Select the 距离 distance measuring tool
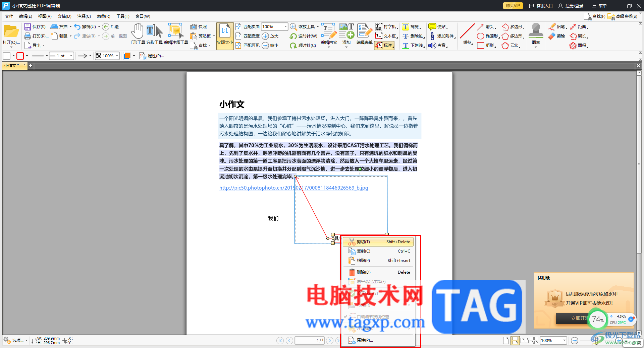This screenshot has width=644, height=348. (x=579, y=27)
